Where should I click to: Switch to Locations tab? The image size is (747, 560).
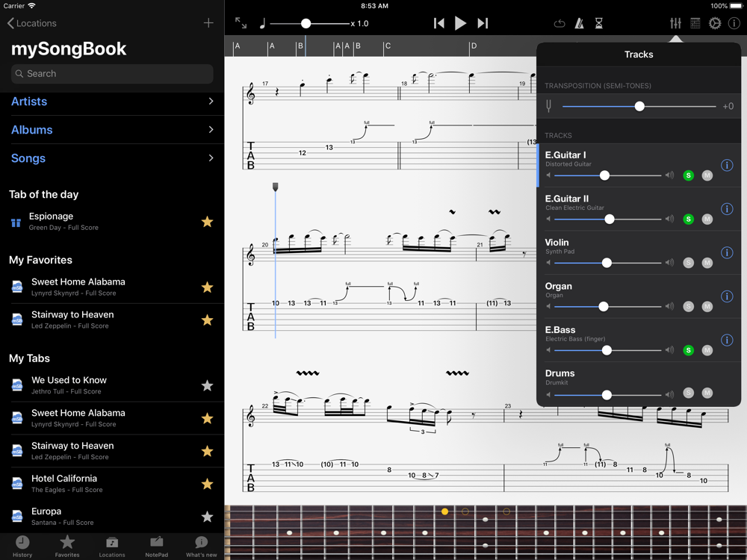tap(112, 547)
